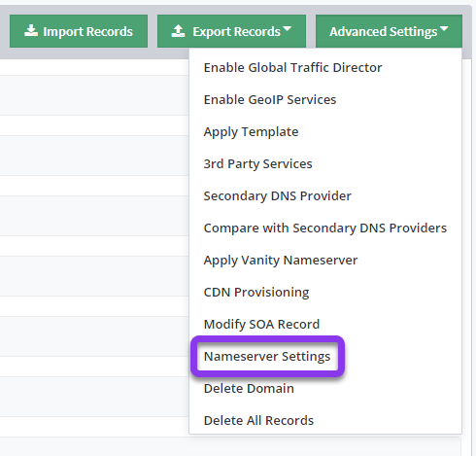Select Apply Template menu item
Screen dimensions: 476x456
(x=251, y=131)
